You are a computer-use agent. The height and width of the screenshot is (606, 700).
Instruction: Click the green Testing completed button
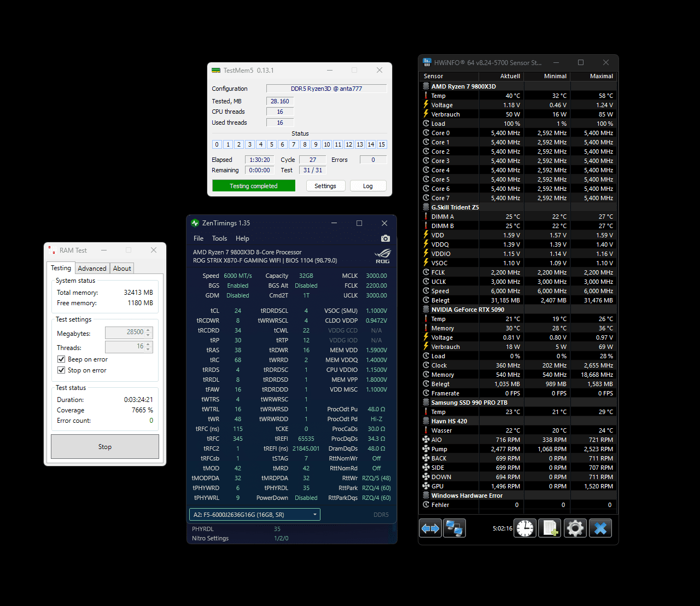coord(254,186)
